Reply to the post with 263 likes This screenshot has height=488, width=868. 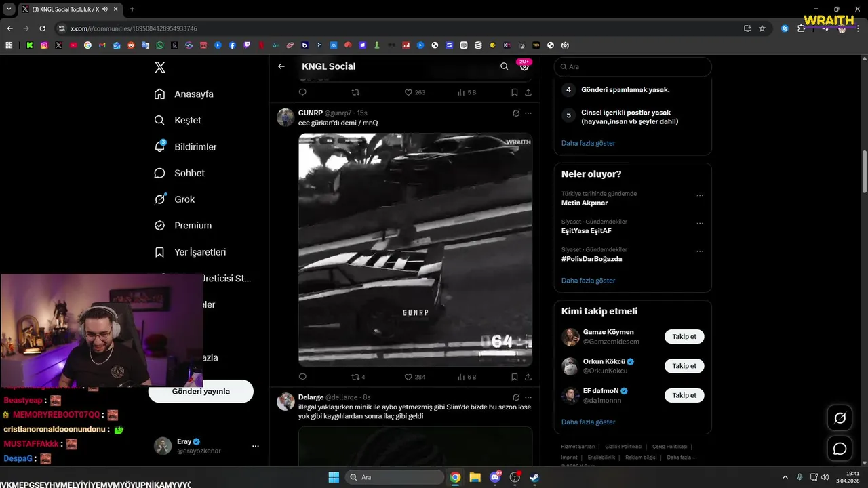[302, 92]
